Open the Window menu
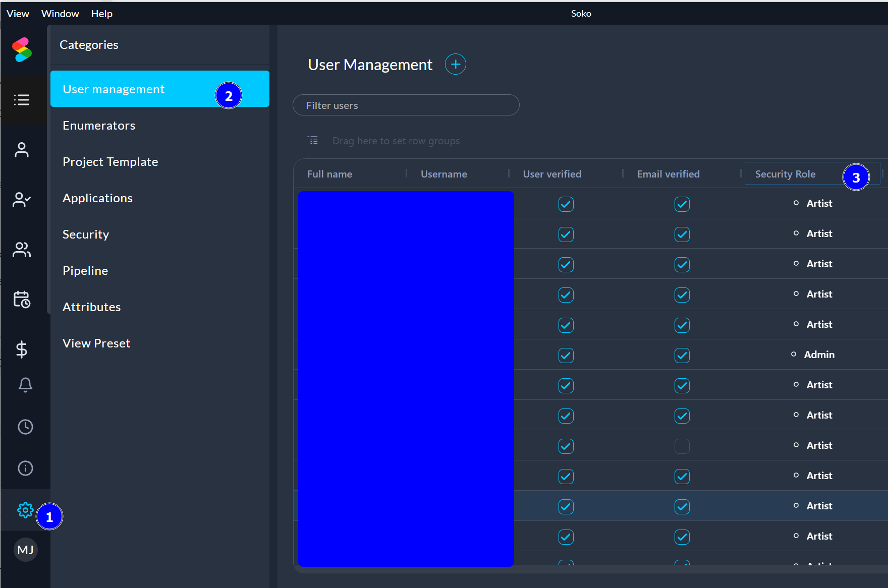The width and height of the screenshot is (888, 588). (60, 14)
